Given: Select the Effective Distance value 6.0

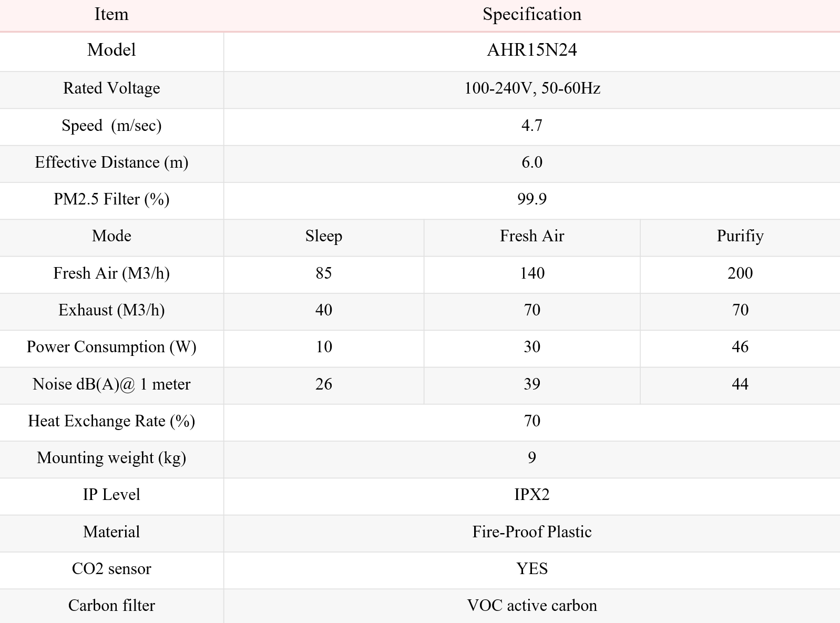Looking at the screenshot, I should pyautogui.click(x=532, y=162).
